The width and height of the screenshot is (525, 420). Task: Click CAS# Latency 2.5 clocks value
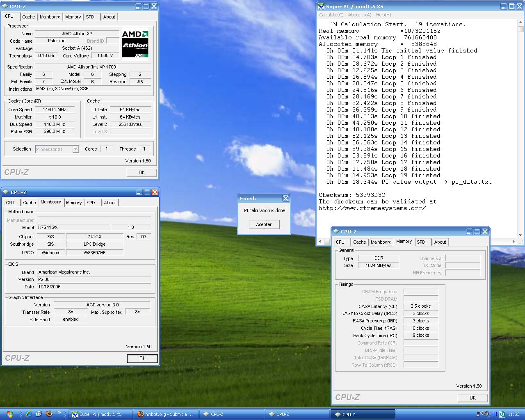tap(421, 306)
